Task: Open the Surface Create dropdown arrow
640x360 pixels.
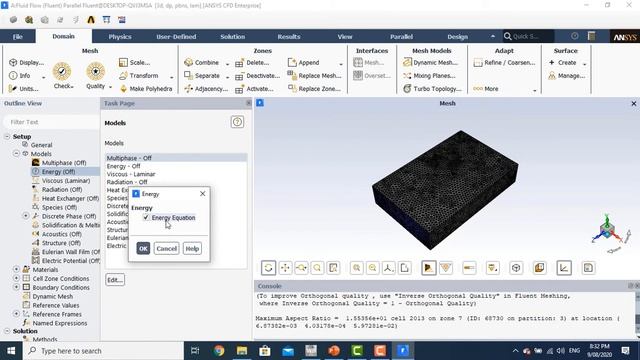Action: point(584,64)
